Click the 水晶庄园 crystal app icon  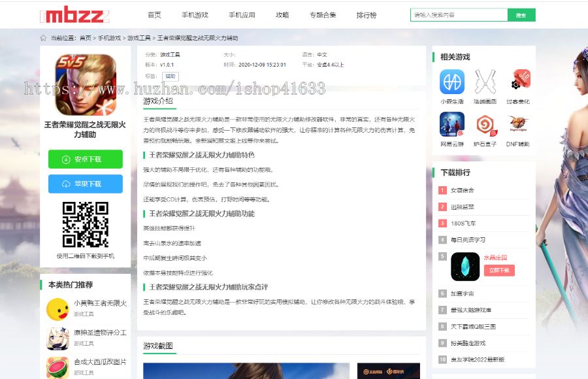(x=465, y=267)
